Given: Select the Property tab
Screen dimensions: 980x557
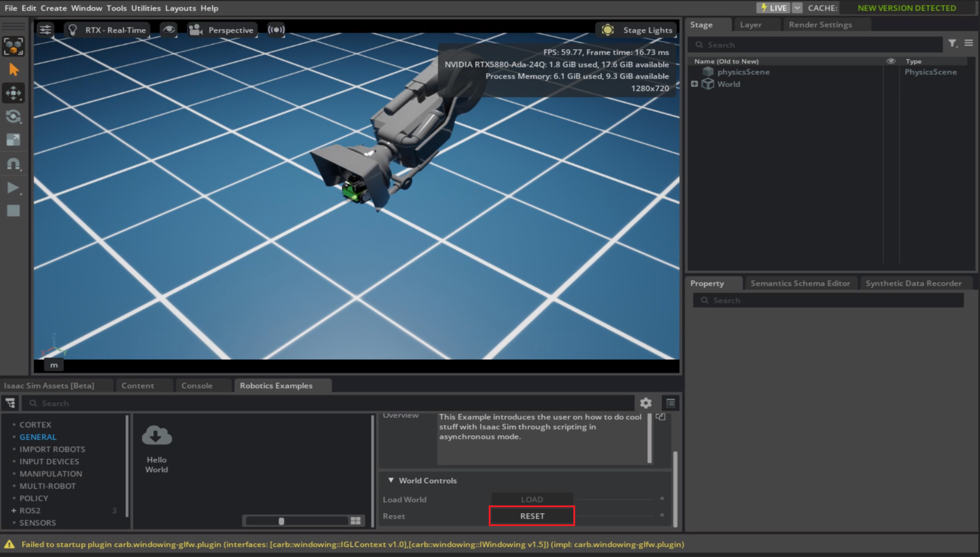Looking at the screenshot, I should [707, 283].
